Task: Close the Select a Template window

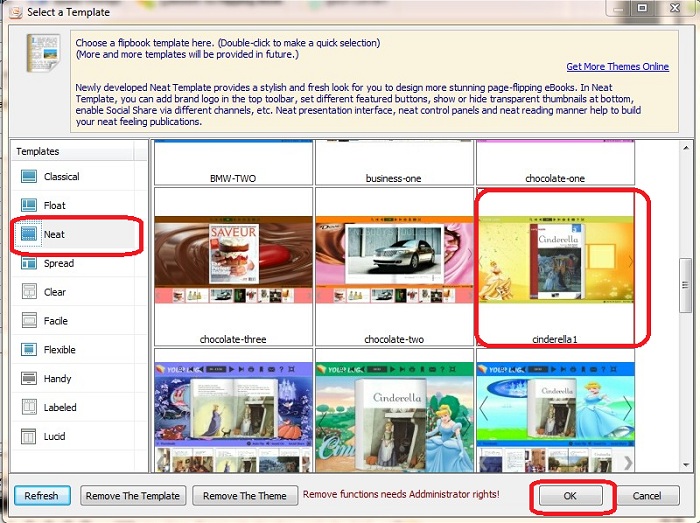Action: click(675, 8)
